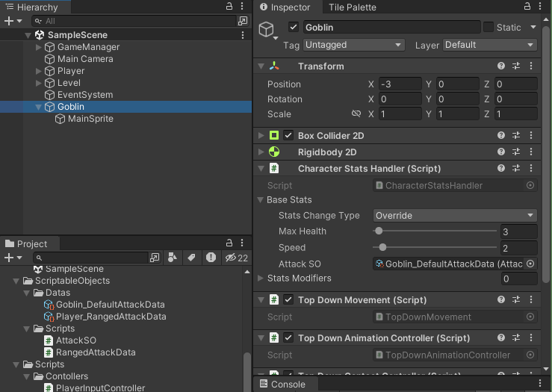Open Rigidbody 2D help icon
The image size is (552, 392).
pyautogui.click(x=501, y=152)
